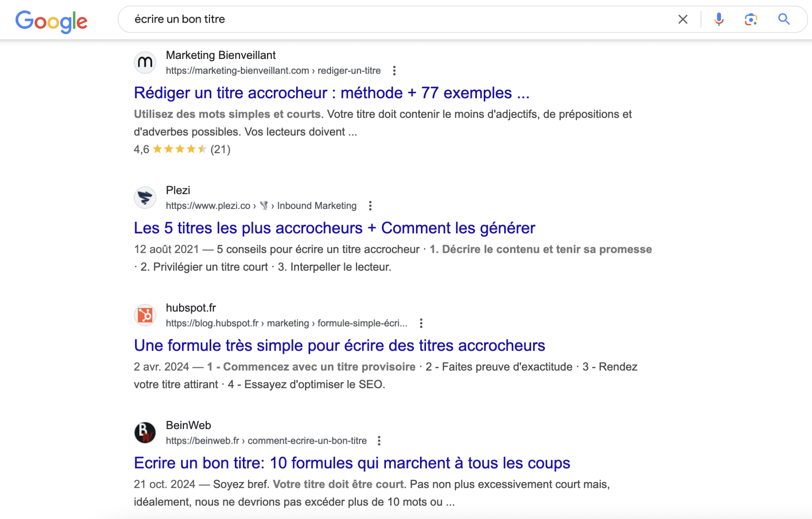Click the HubSpot site favicon

tap(145, 315)
